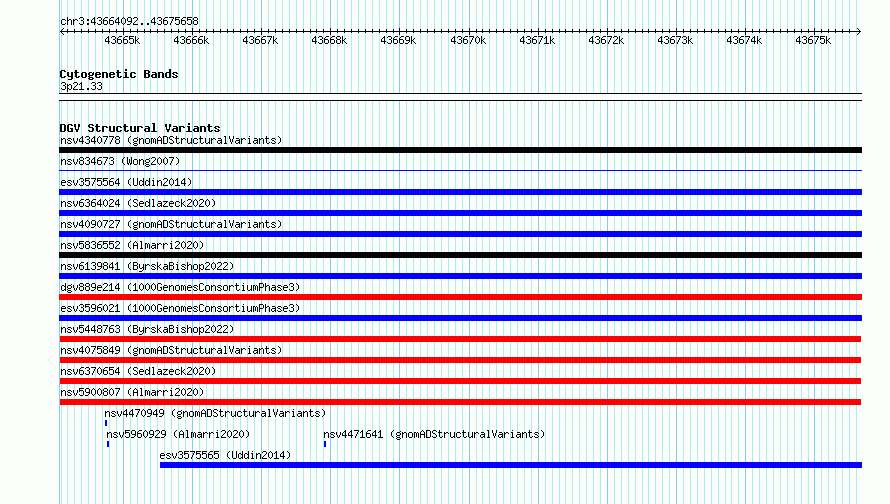Viewport: 890px width, 504px height.
Task: Click the esv3575564 (Uddin2014) label
Action: 126,182
